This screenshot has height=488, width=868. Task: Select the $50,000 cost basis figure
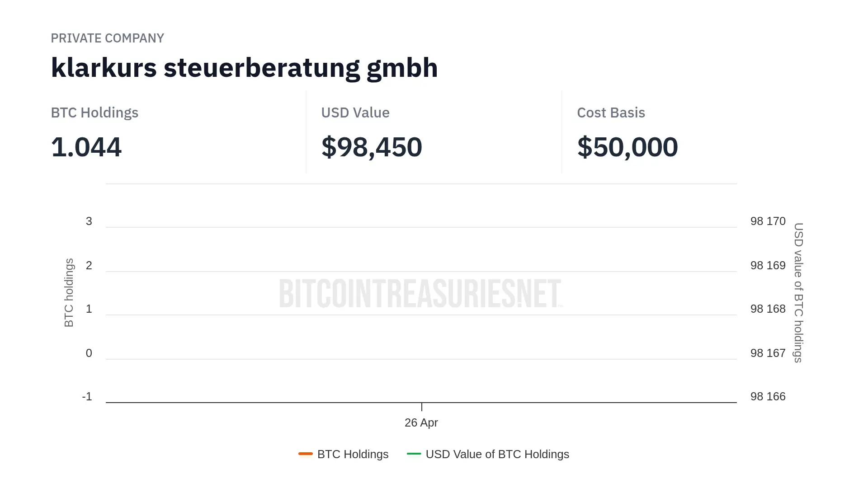click(x=627, y=147)
